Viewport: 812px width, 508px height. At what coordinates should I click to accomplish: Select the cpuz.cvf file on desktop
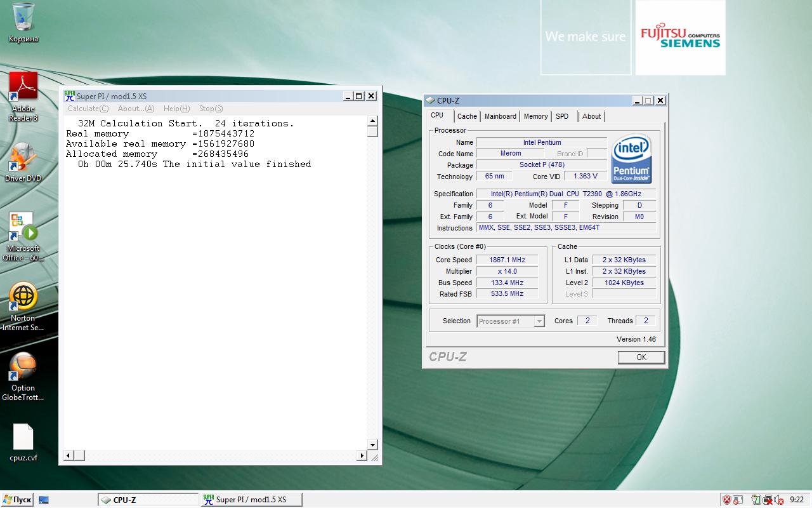point(23,443)
